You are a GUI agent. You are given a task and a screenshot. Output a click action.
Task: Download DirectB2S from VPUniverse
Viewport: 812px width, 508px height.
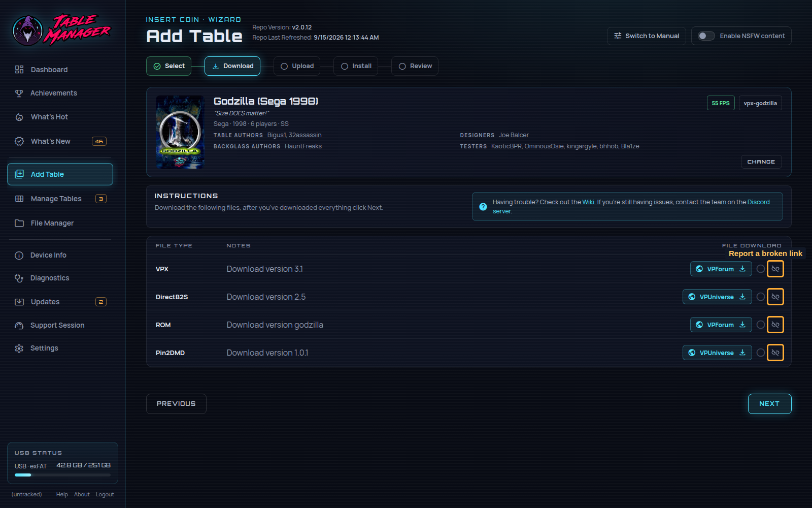click(717, 297)
